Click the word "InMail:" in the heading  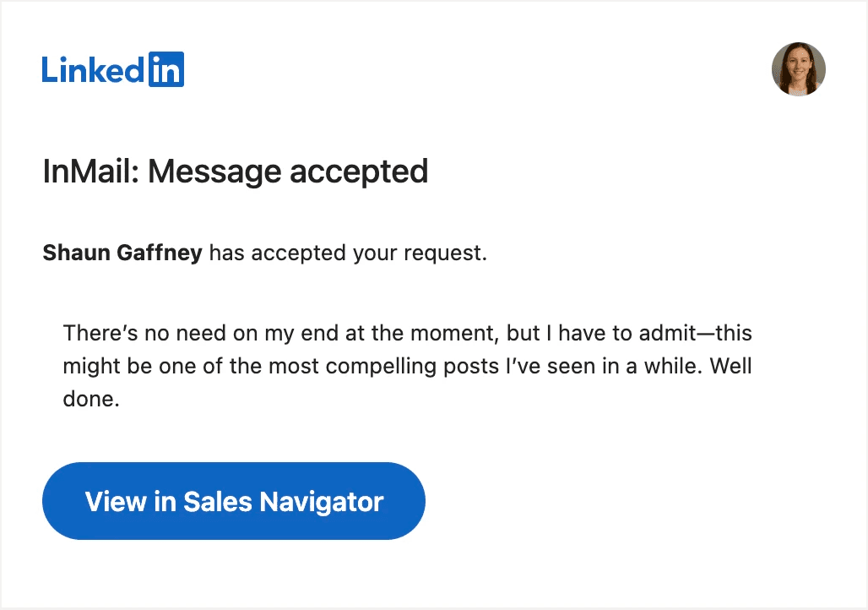(x=91, y=172)
